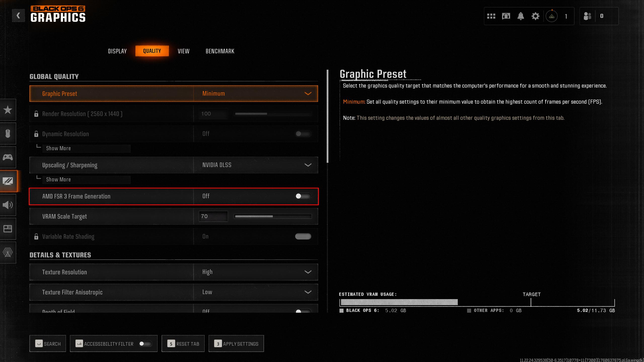The width and height of the screenshot is (644, 362).
Task: Click the APPLY SETTINGS button
Action: (236, 344)
